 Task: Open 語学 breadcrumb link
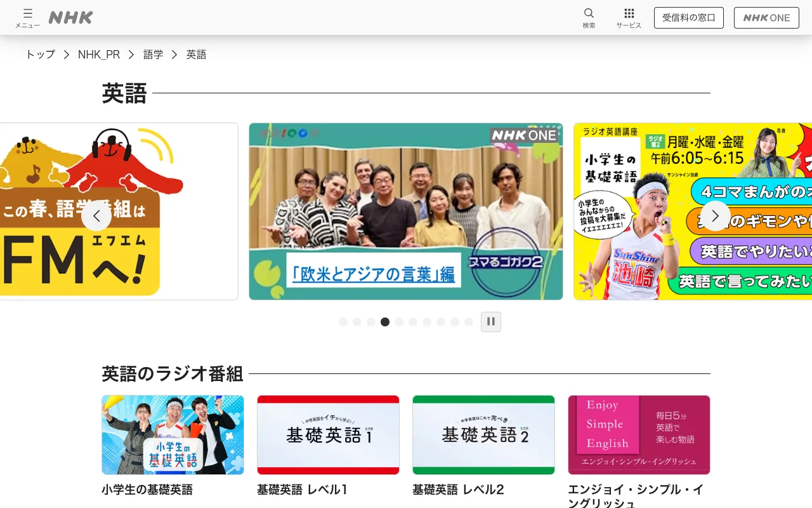[153, 55]
